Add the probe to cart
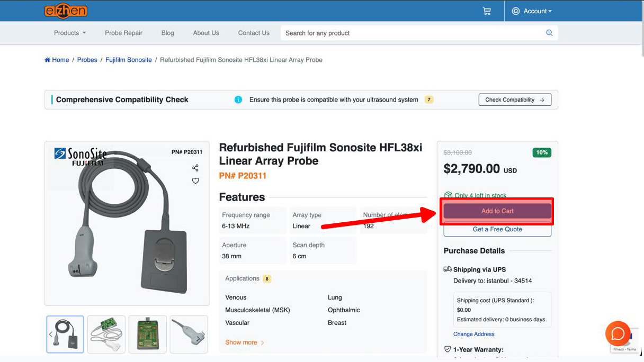Image resolution: width=644 pixels, height=362 pixels. pyautogui.click(x=496, y=211)
